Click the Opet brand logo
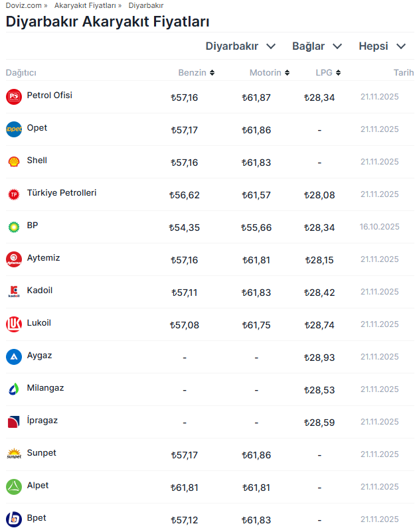 [x=13, y=129]
